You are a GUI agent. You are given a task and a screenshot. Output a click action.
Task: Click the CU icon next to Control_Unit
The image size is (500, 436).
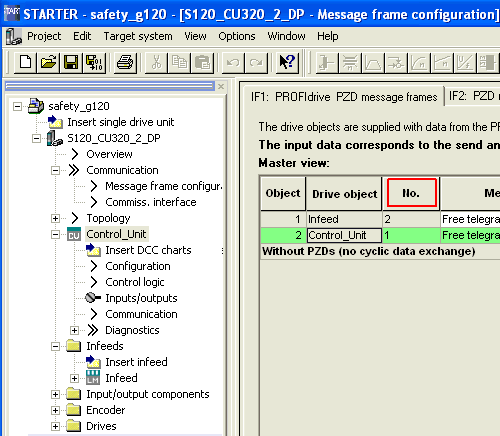74,234
